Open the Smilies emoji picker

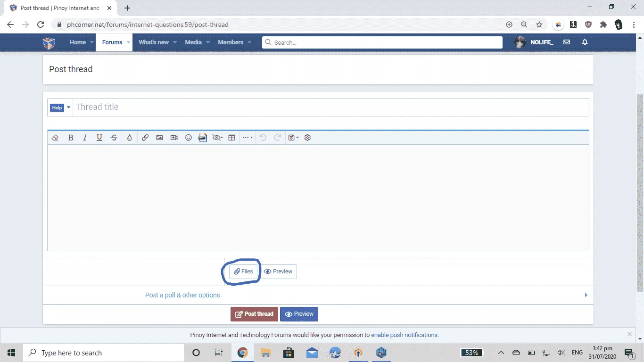pos(189,138)
